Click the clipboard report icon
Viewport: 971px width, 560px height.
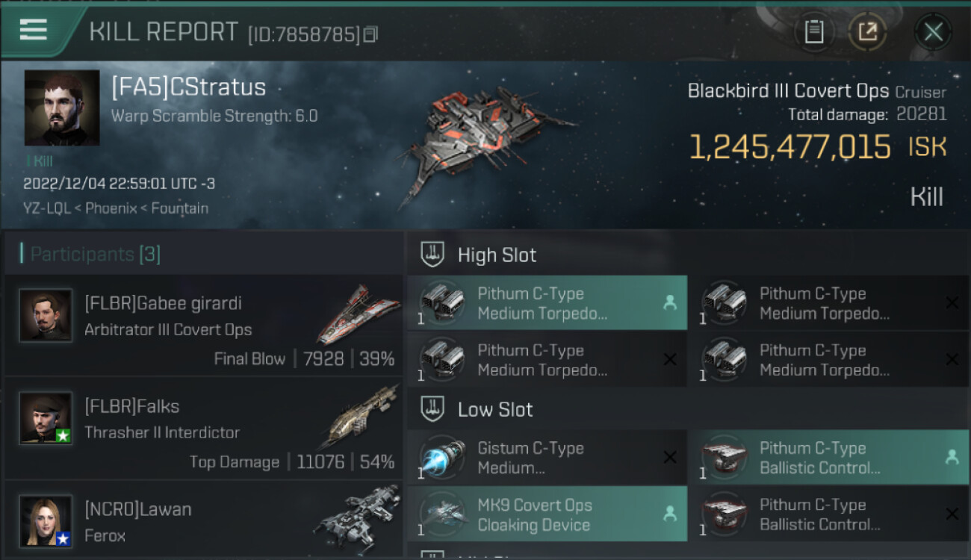813,32
